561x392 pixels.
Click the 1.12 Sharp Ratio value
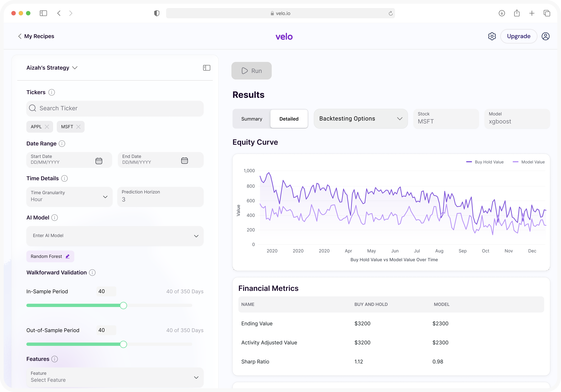(358, 362)
